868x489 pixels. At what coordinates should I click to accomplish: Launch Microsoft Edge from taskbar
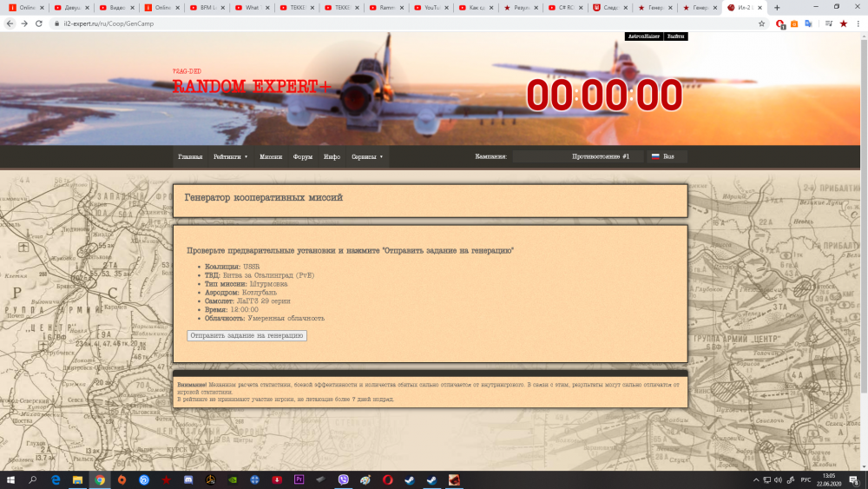(56, 480)
